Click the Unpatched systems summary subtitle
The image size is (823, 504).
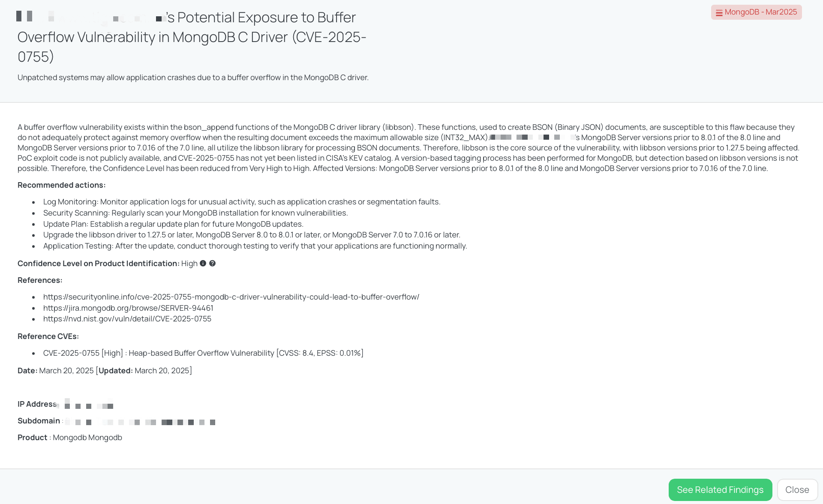(193, 78)
